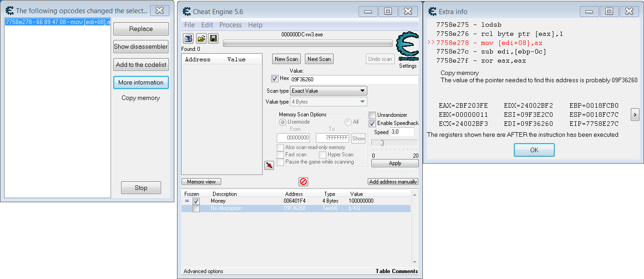Freeze the No description entry checkbox
Image resolution: width=644 pixels, height=279 pixels.
pos(196,209)
